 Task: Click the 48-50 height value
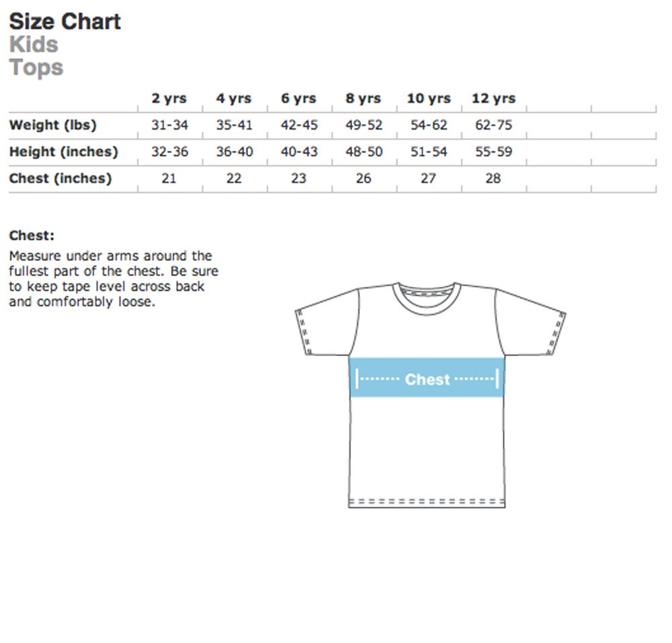(364, 152)
